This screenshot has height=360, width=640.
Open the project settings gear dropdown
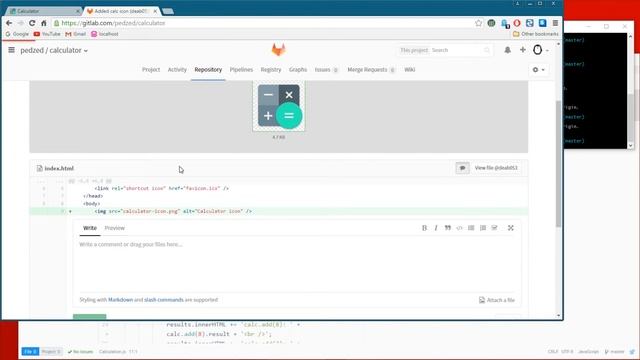(x=538, y=70)
